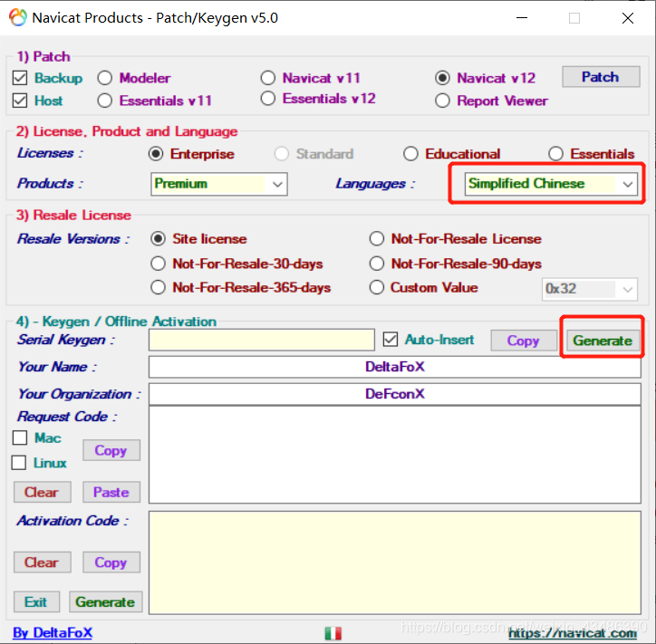
Task: Select Report Viewer radio option
Action: pos(442,101)
